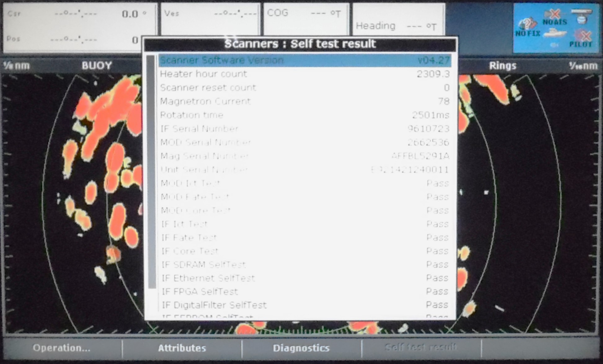Click the greyed Self test result softkey
Image resolution: width=603 pixels, height=364 pixels.
point(421,347)
